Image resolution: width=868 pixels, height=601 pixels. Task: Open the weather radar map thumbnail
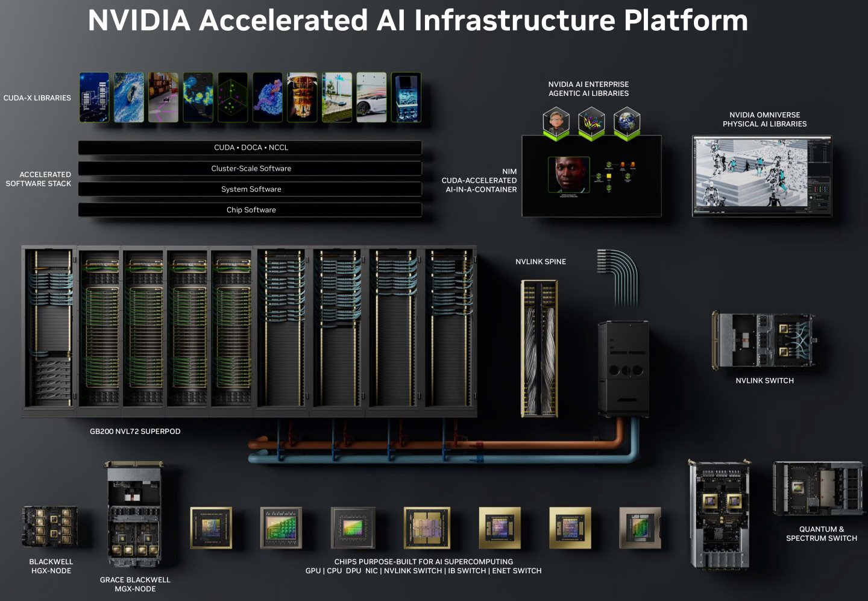[x=198, y=98]
